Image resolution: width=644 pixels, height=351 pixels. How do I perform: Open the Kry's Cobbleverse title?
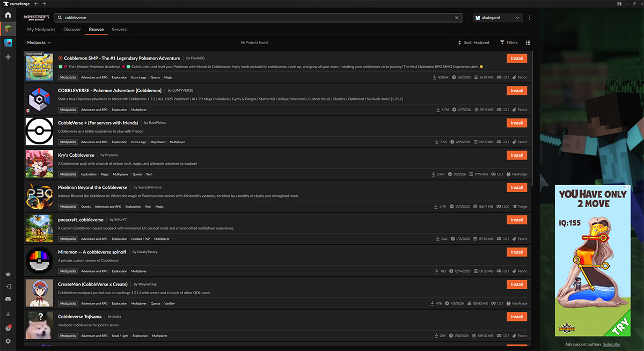[x=76, y=155]
